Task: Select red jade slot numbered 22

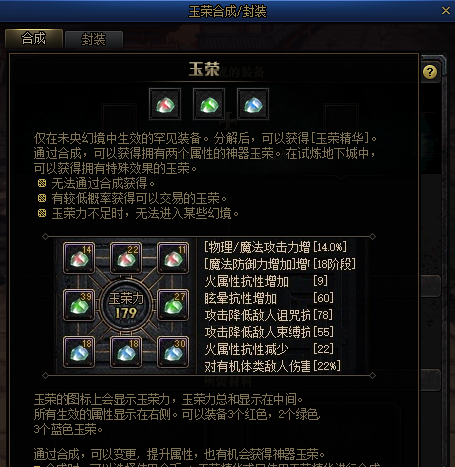Action: click(126, 258)
